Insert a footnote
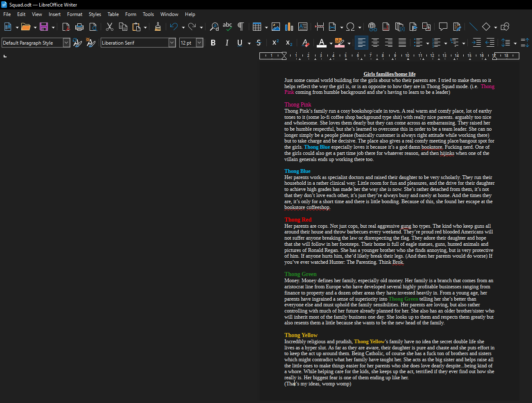The image size is (532, 403). click(386, 27)
